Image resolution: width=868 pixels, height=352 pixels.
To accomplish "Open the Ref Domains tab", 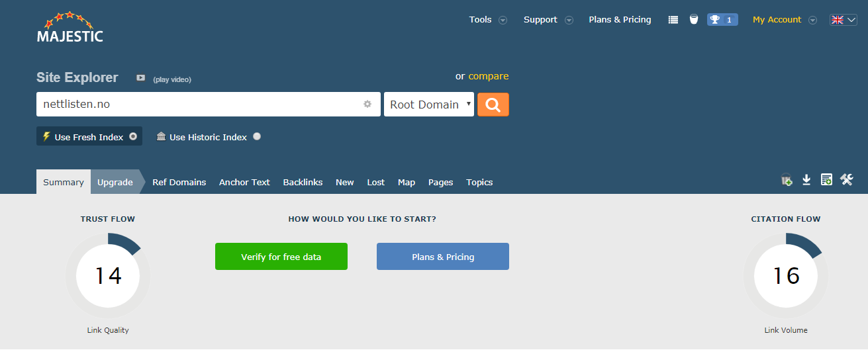I will pos(179,182).
